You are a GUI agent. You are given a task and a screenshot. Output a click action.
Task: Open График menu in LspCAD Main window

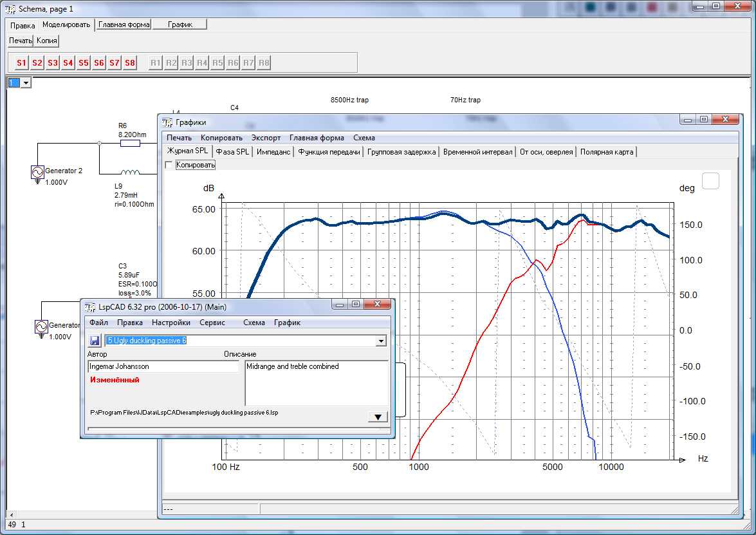tap(288, 323)
